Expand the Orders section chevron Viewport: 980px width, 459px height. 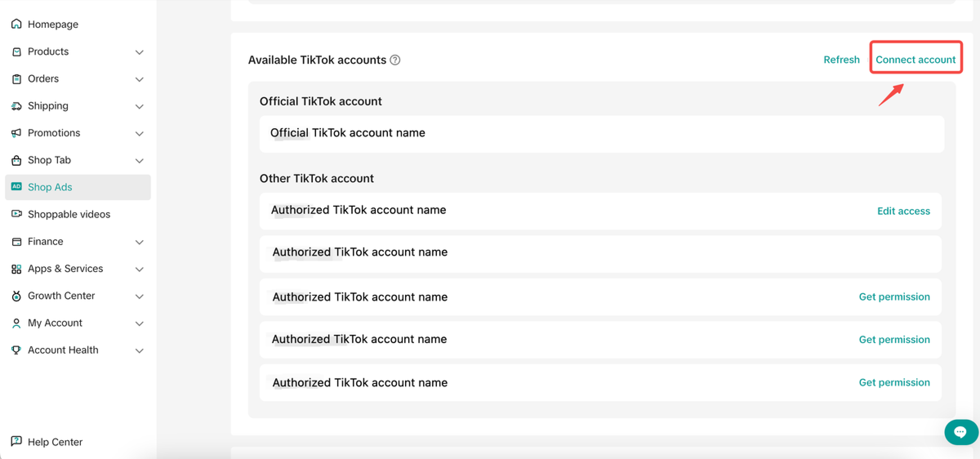(x=139, y=79)
